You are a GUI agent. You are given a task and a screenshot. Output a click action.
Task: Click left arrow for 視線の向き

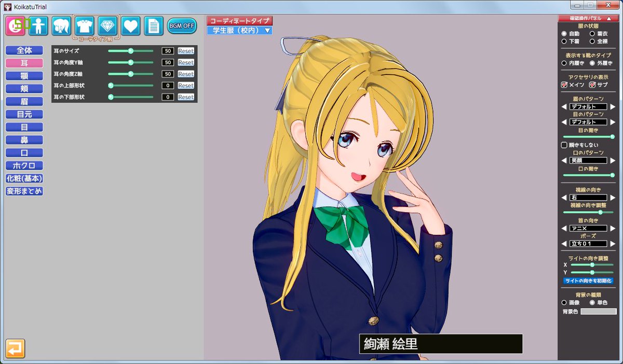(x=564, y=198)
